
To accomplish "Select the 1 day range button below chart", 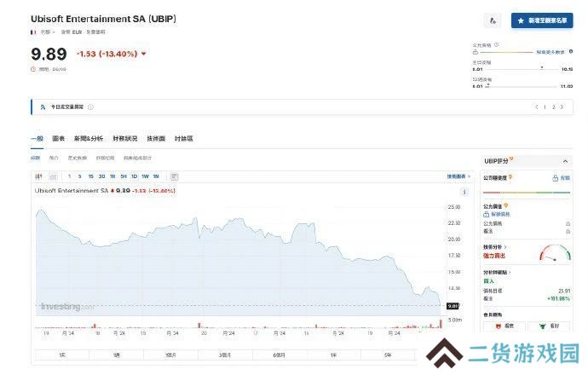I will tap(62, 355).
